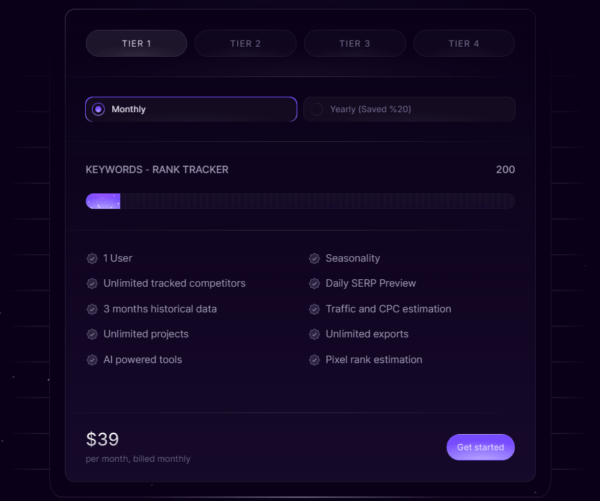This screenshot has width=600, height=501.
Task: Click the check icon beside 1 User
Action: tap(92, 258)
